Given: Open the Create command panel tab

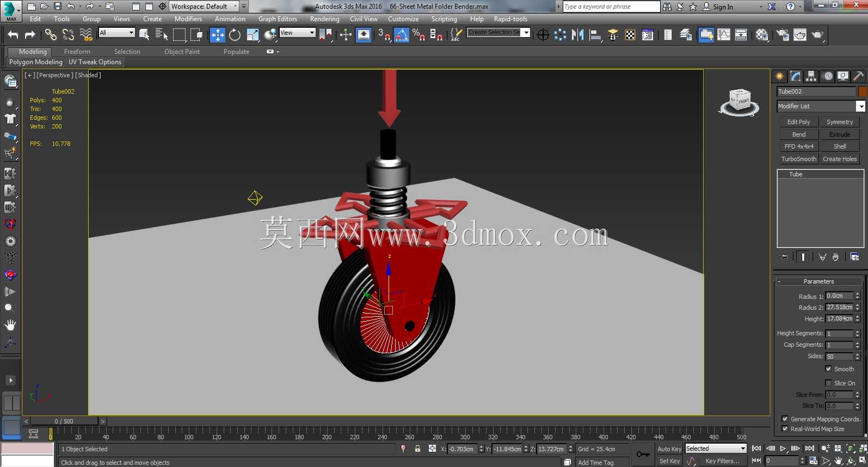Looking at the screenshot, I should tap(780, 76).
